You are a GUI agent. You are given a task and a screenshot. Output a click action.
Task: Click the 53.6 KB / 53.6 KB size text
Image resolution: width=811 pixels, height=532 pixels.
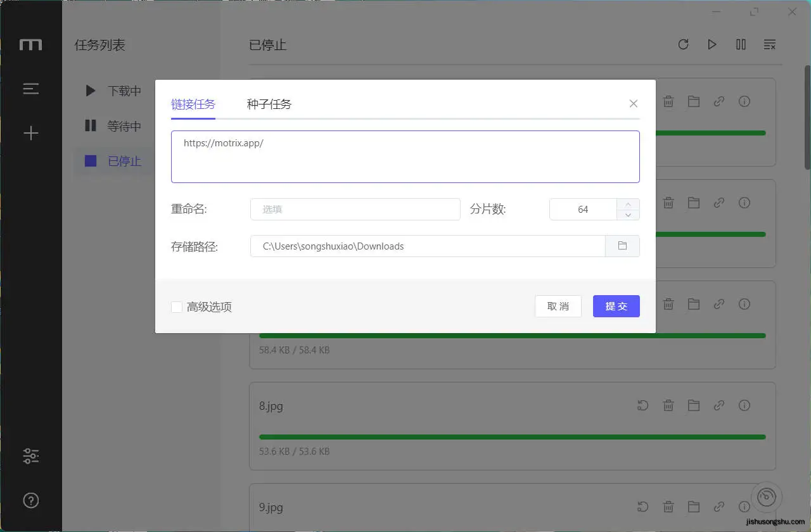point(295,452)
